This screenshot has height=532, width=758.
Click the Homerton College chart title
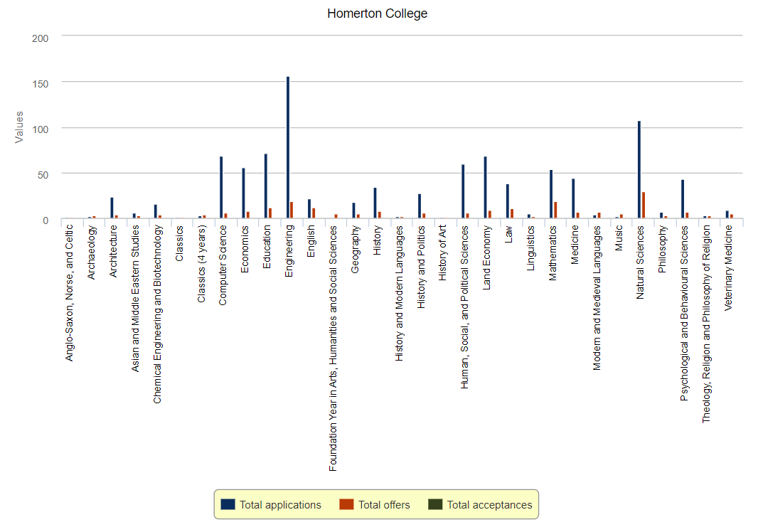[x=377, y=14]
